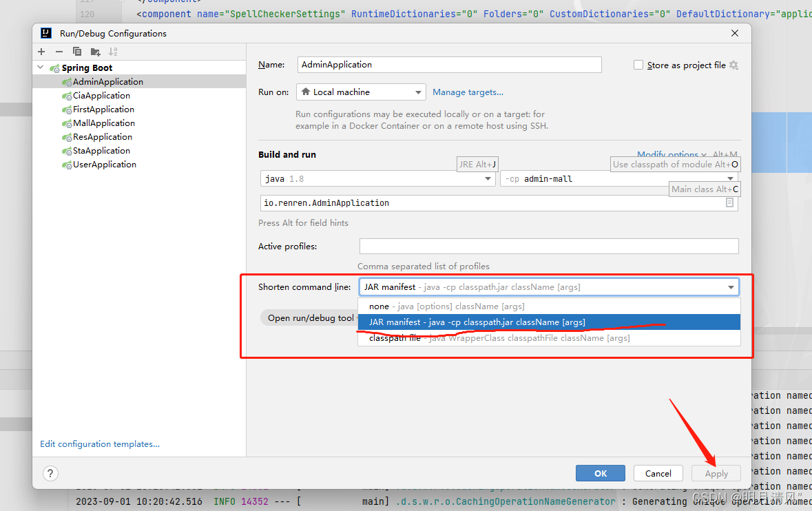The image size is (812, 511).
Task: Click the help question mark icon
Action: [x=50, y=473]
